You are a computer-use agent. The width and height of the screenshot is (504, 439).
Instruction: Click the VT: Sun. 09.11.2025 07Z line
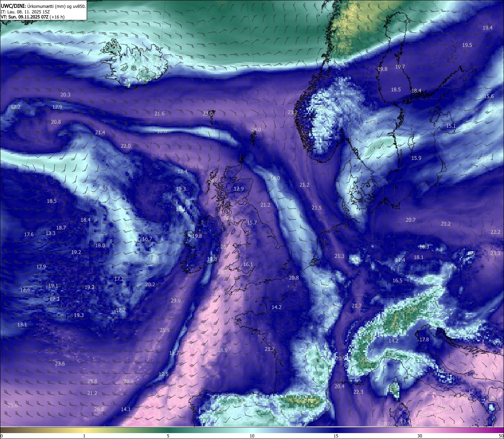pyautogui.click(x=33, y=17)
